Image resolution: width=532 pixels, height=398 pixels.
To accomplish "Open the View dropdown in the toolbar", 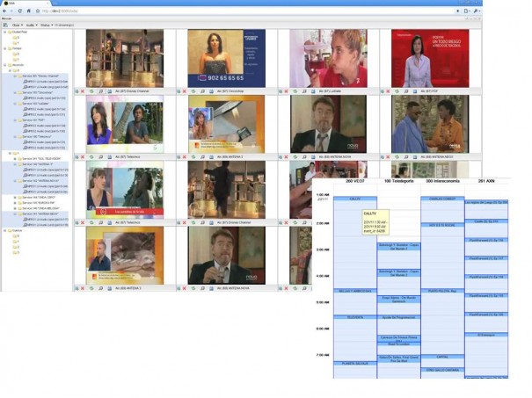I will click(17, 25).
